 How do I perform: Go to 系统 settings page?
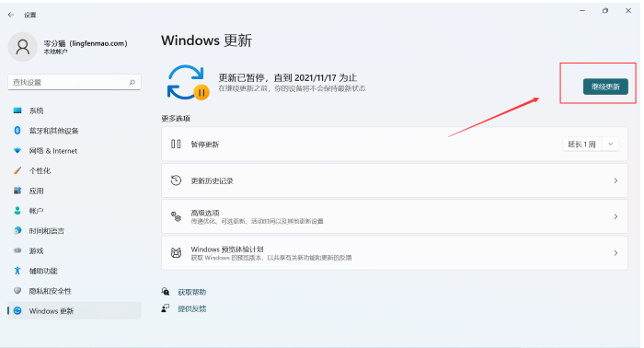[x=36, y=110]
